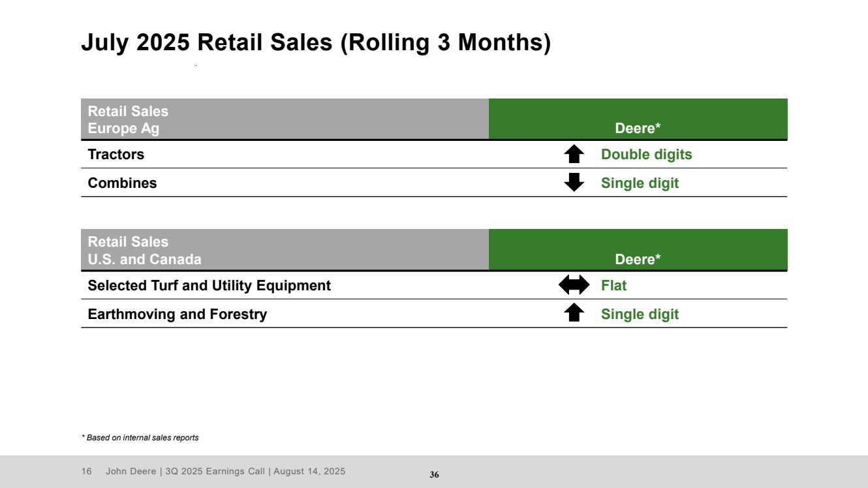This screenshot has width=868, height=488.
Task: Click the footnote '* Based on internal sales reports'
Action: (x=140, y=438)
